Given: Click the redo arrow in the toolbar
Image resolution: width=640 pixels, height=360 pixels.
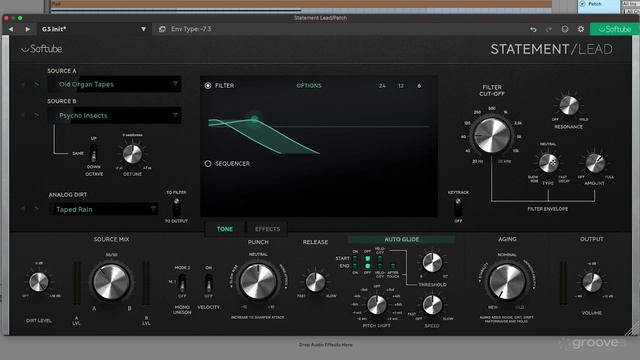Looking at the screenshot, I should (x=549, y=29).
